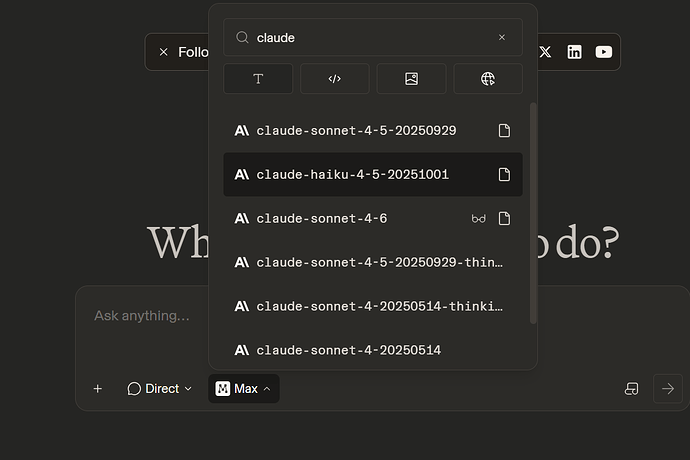Collapse the Max model selector
The width and height of the screenshot is (690, 460).
[x=244, y=389]
